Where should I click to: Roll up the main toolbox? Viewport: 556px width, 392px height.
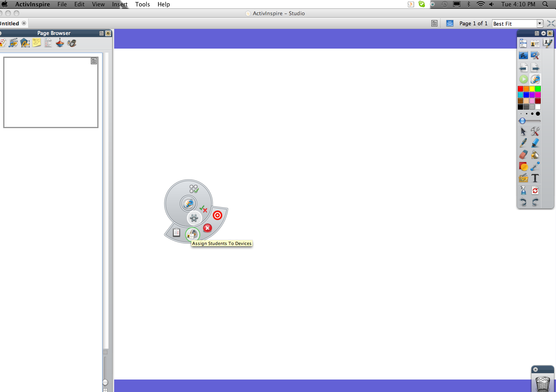point(544,33)
